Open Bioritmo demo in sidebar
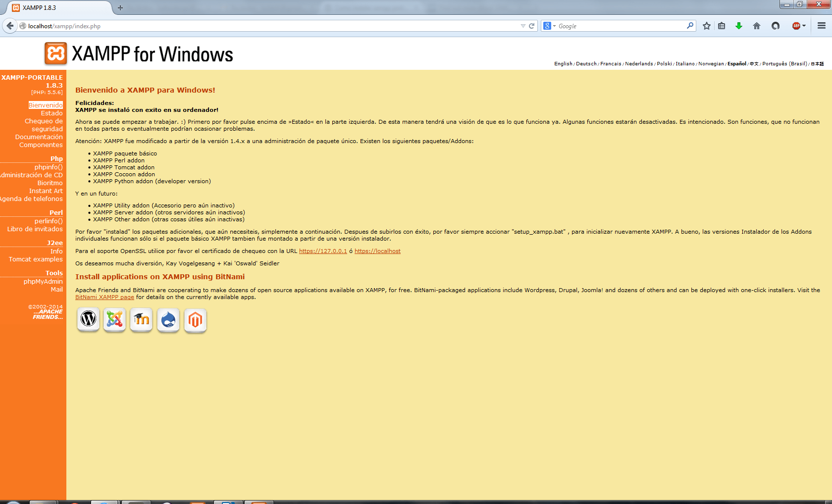This screenshot has width=832, height=504. pyautogui.click(x=50, y=183)
